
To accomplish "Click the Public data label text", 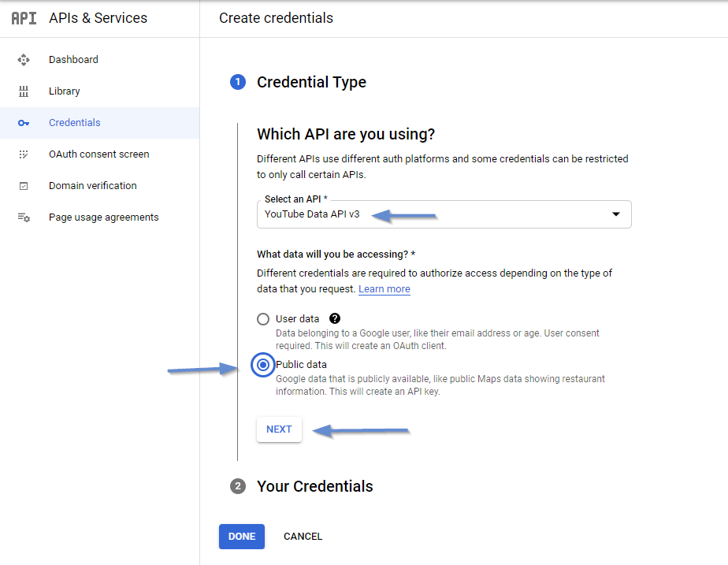I will [301, 364].
